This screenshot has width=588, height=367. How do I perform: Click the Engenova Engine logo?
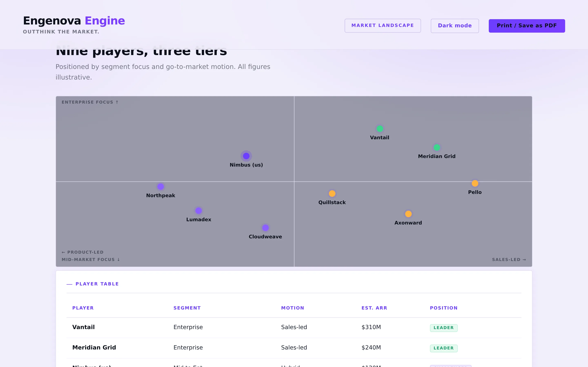coord(74,21)
